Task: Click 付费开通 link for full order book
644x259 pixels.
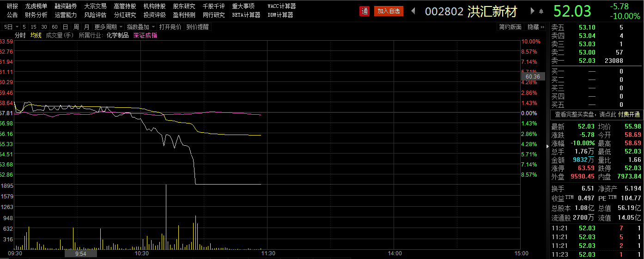Action: coord(629,114)
